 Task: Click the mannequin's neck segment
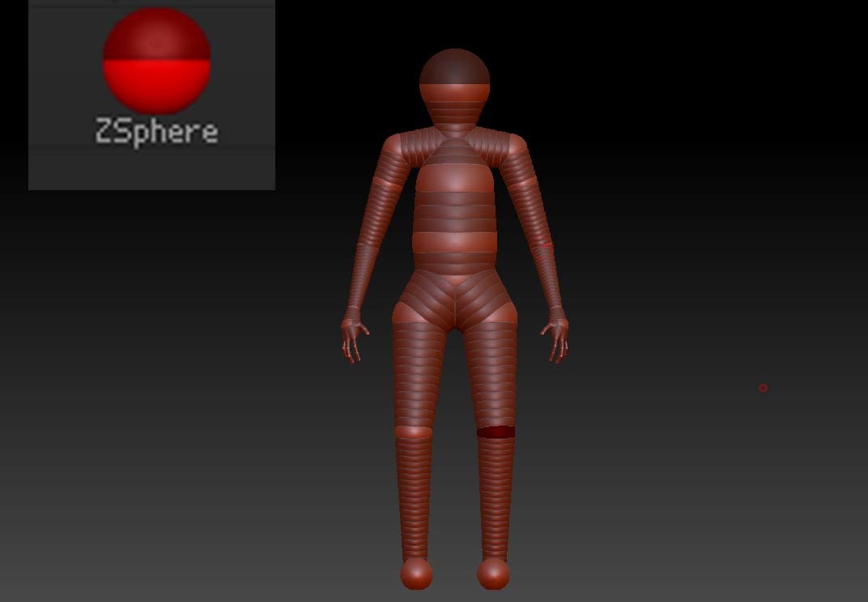(x=454, y=120)
